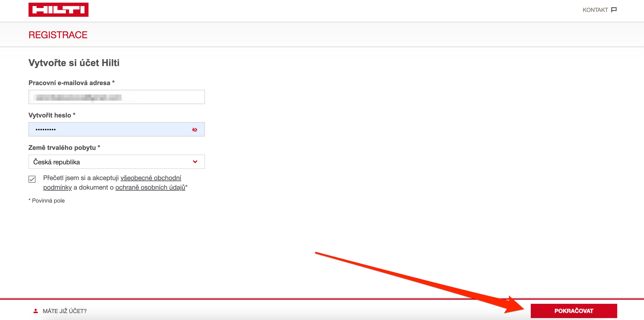The width and height of the screenshot is (644, 320).
Task: Open the Země trvalého pobytu dropdown
Action: pos(116,162)
